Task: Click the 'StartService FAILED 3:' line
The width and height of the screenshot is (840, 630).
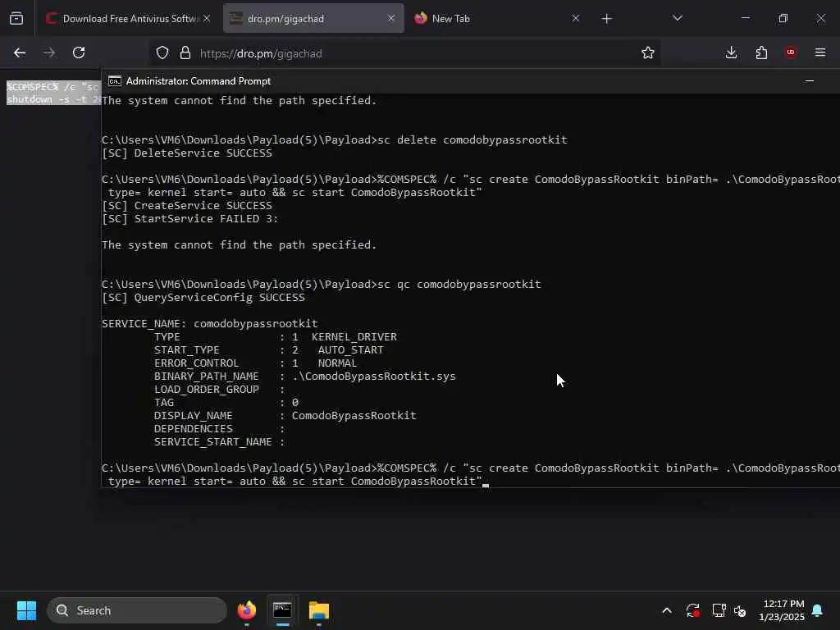Action: click(x=190, y=218)
